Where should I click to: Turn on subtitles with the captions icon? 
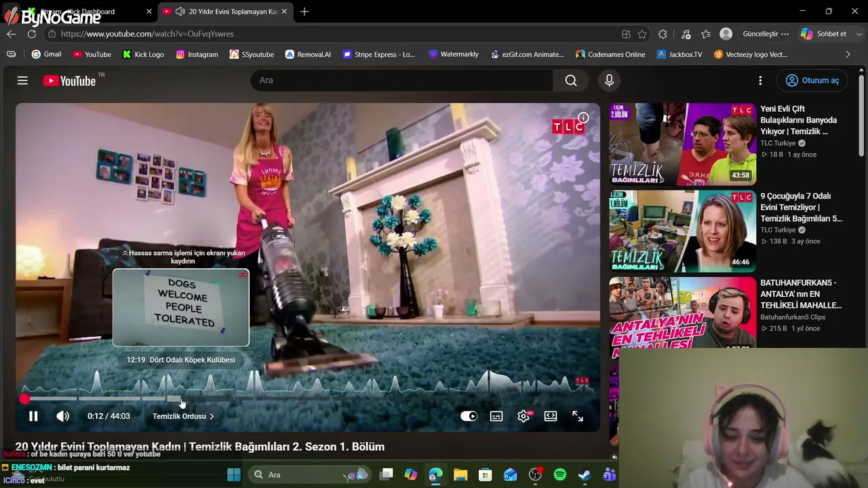point(496,416)
